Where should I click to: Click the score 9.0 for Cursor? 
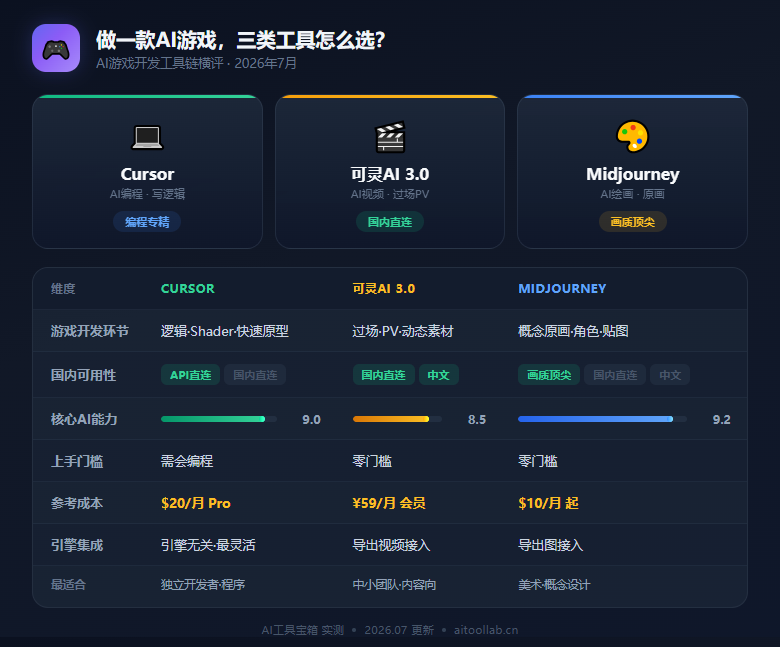pos(311,419)
